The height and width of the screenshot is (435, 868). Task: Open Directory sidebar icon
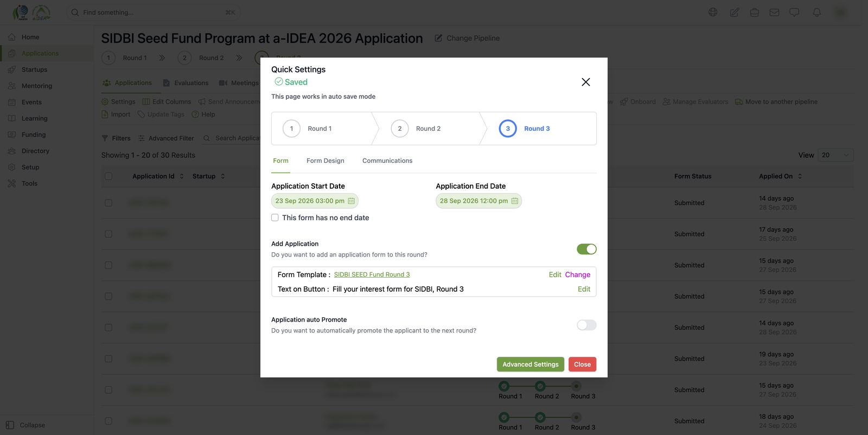click(11, 151)
